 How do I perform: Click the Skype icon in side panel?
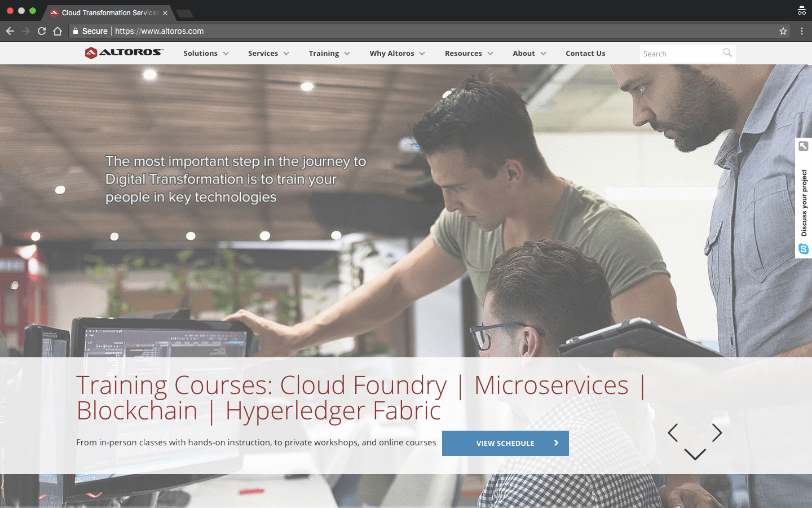[x=804, y=249]
